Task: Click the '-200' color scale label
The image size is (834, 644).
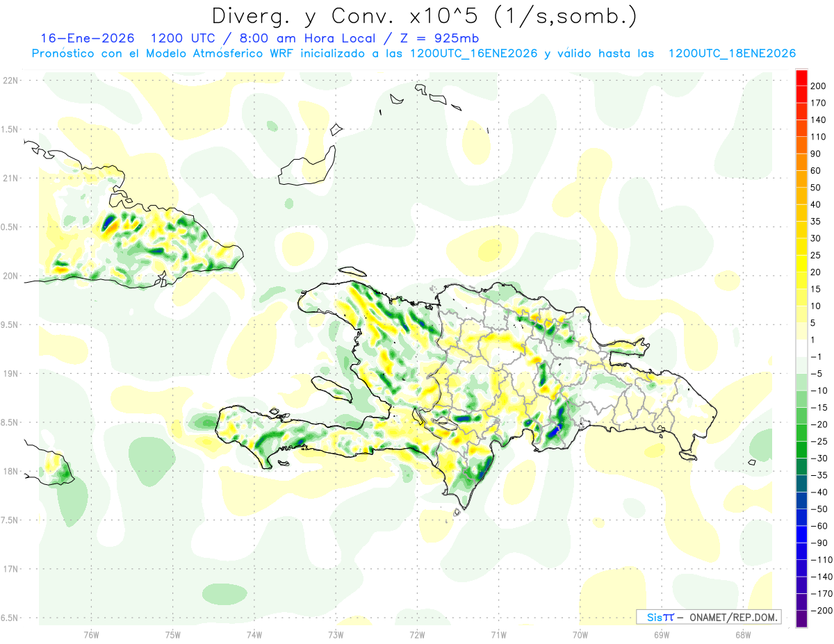Action: pyautogui.click(x=821, y=610)
